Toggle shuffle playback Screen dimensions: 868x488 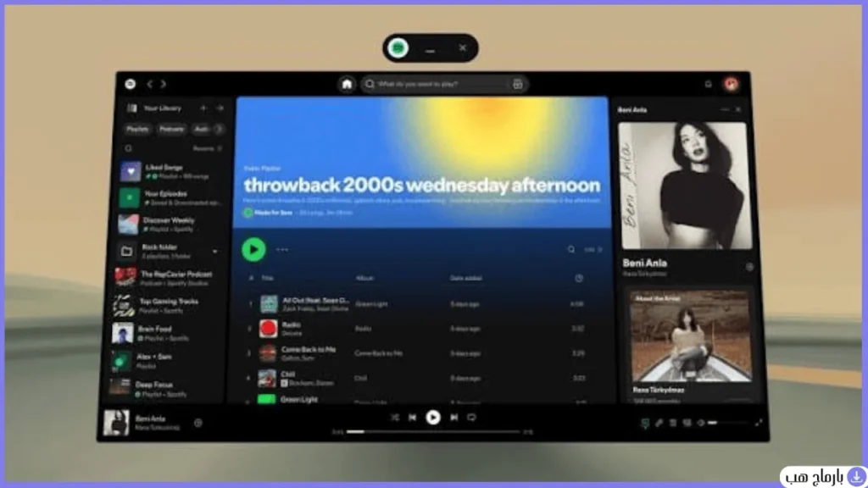click(395, 418)
